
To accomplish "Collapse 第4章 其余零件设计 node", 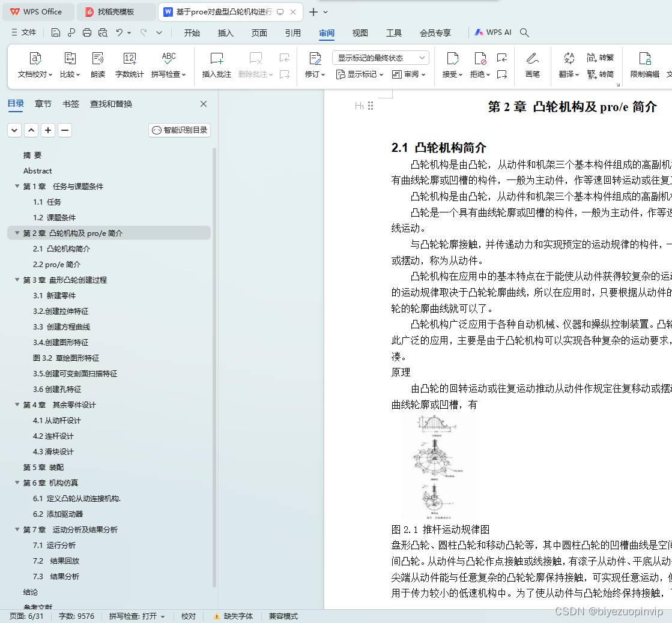I will pos(17,405).
